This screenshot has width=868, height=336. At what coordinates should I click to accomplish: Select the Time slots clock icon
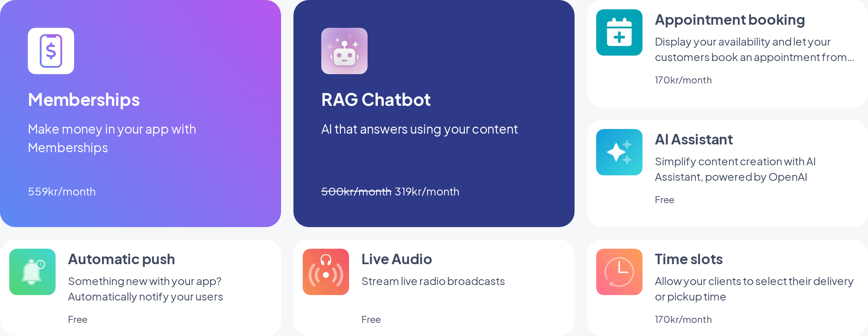click(x=619, y=272)
